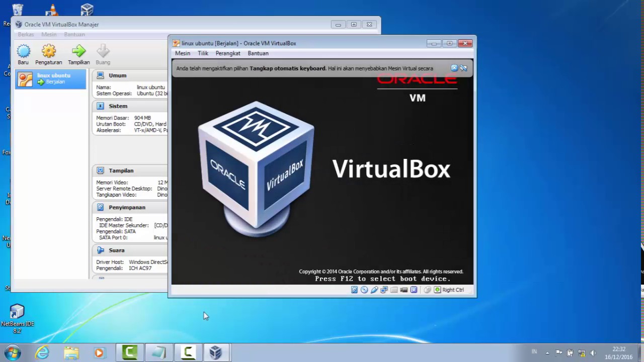Open the VLC media player desktop shortcut

click(51, 9)
